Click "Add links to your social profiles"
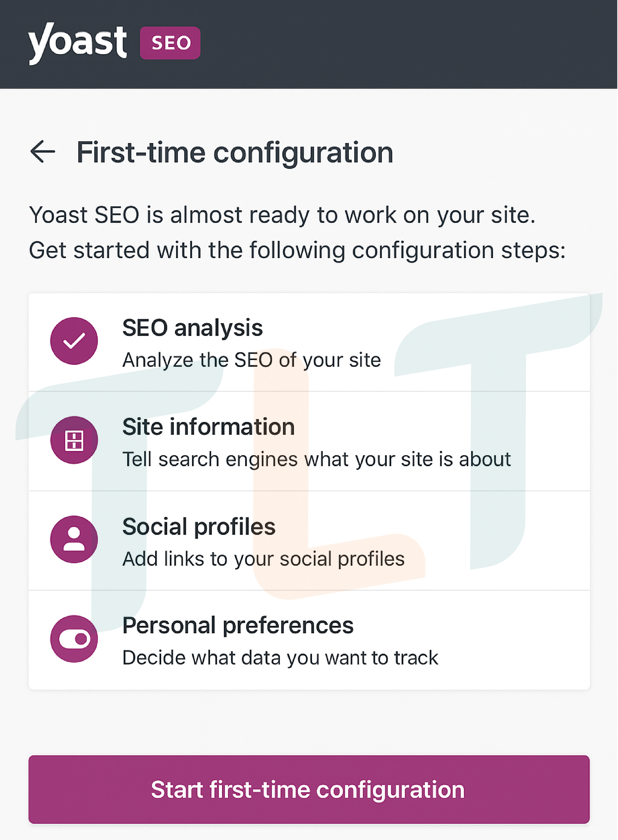Viewport: 618px width, 840px height. pos(264,559)
